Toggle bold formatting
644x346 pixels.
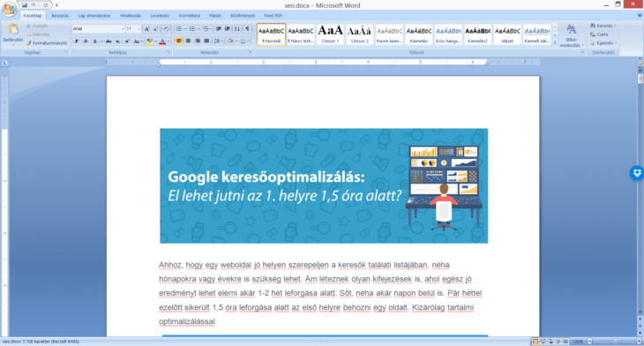click(x=77, y=41)
